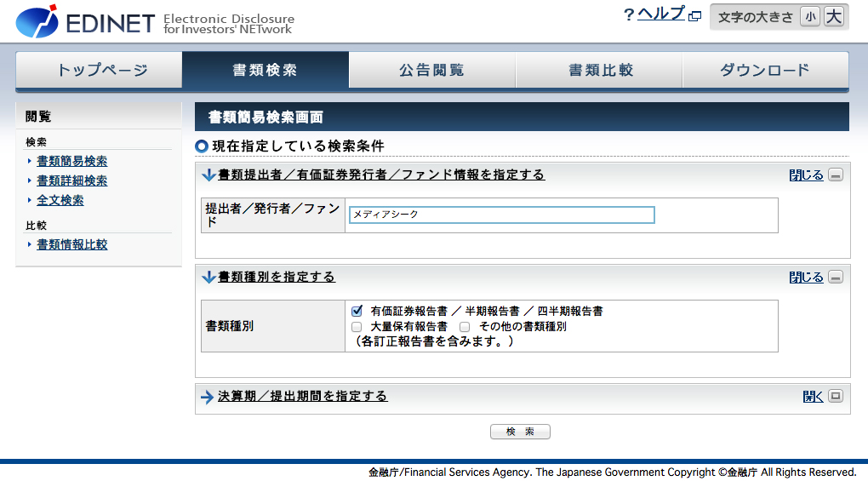The width and height of the screenshot is (868, 481).
Task: Uncheck 有価証券報告書／半期報告書／四半期報告書 checkbox
Action: click(357, 312)
